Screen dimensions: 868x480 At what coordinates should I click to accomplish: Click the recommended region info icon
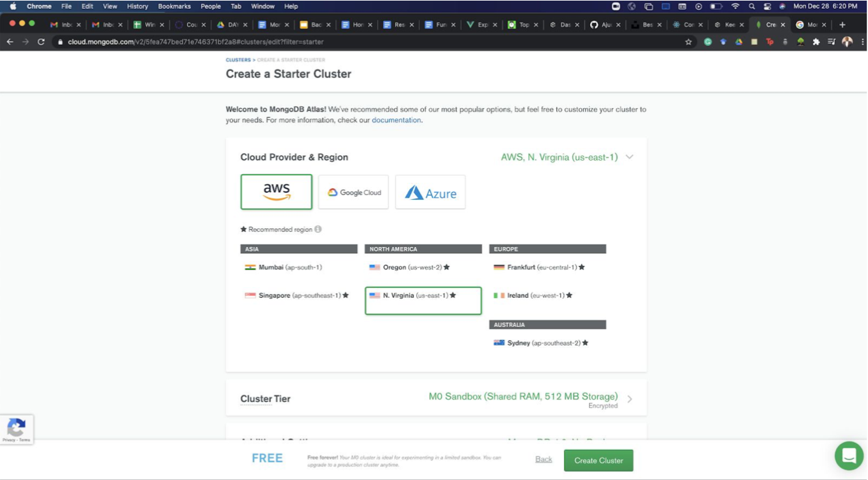(x=318, y=229)
